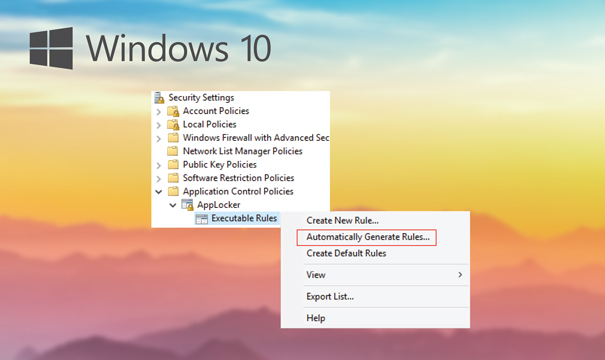Click the Security Settings root icon
Image resolution: width=605 pixels, height=360 pixels.
(x=159, y=98)
